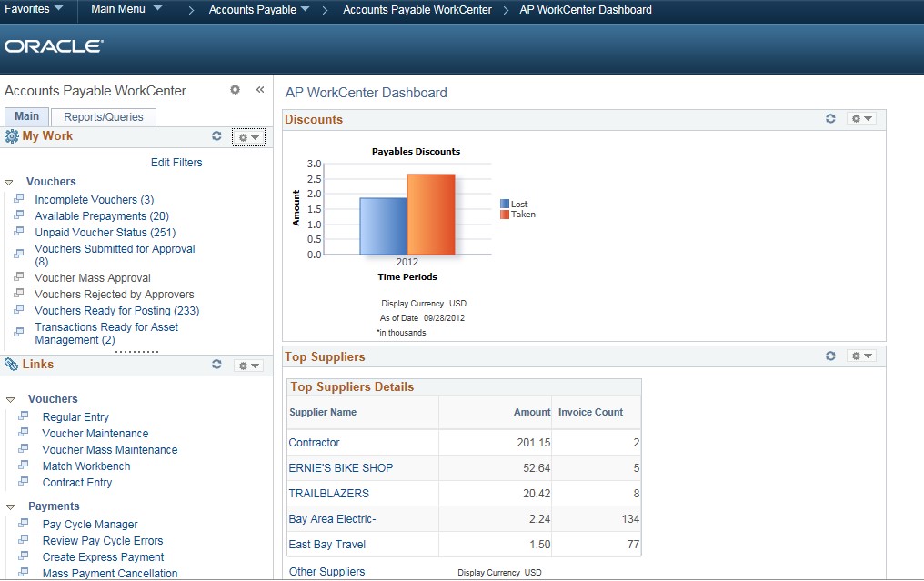Click icon beside Pay Cycle Manager
Viewport: 924px width, 581px height.
point(24,523)
